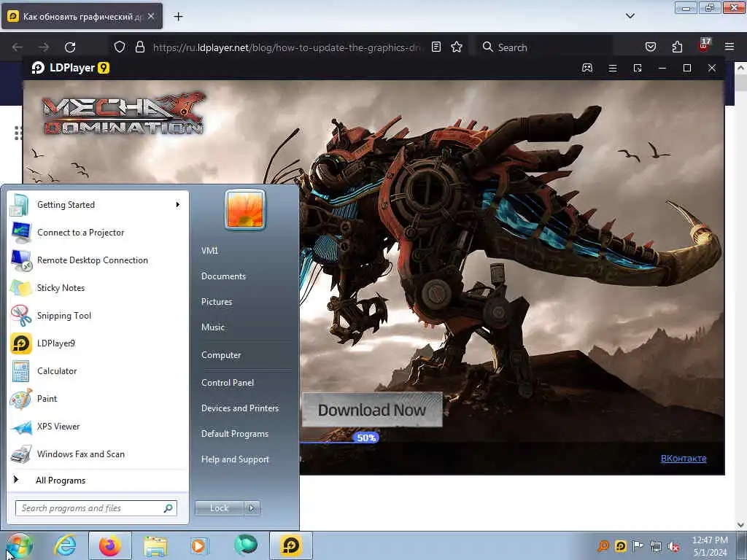Reload the page in Firefox
The image size is (747, 560).
pyautogui.click(x=70, y=47)
